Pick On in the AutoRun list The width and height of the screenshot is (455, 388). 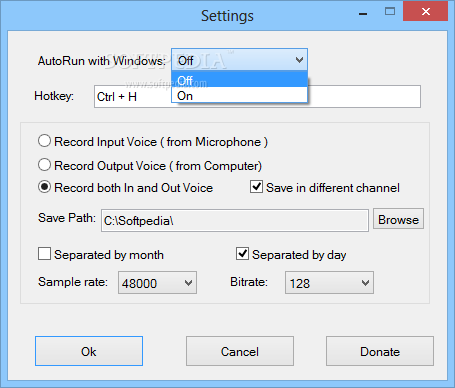coord(239,95)
